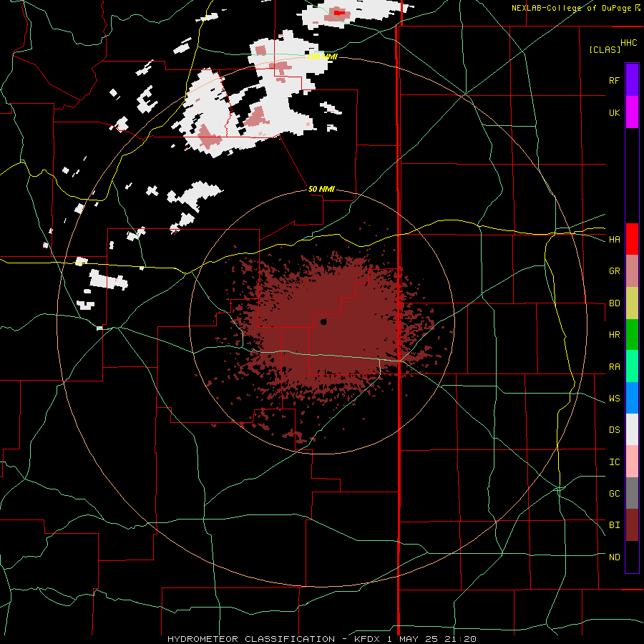
Task: Click the ND black legend swatch
Action: click(632, 557)
